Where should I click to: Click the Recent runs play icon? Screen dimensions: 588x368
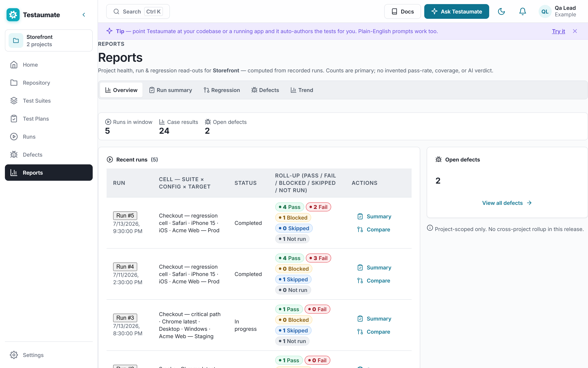[x=110, y=159]
